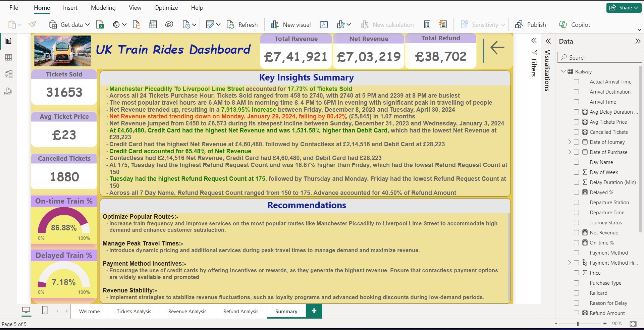Add a new page with plus button

[314, 311]
